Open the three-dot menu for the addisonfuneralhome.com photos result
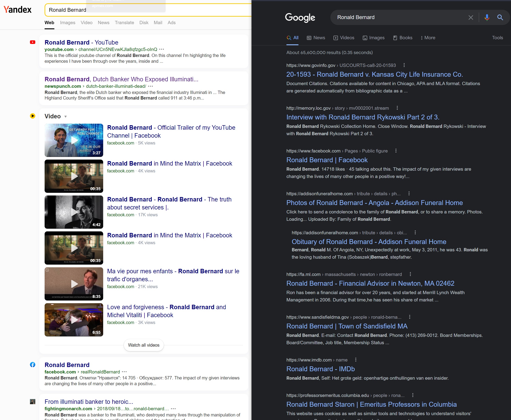This screenshot has width=511, height=420. pos(409,193)
